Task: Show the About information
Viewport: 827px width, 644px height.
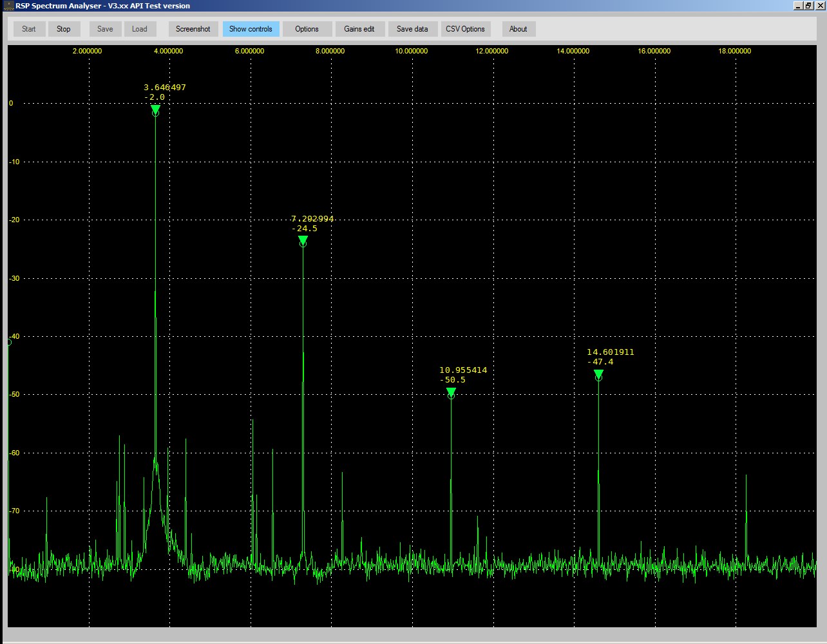Action: (518, 29)
